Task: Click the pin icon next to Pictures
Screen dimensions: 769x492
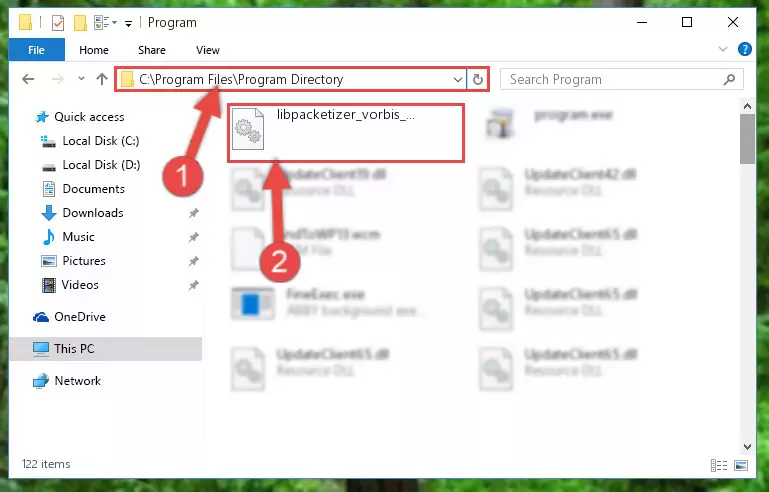Action: tap(194, 261)
